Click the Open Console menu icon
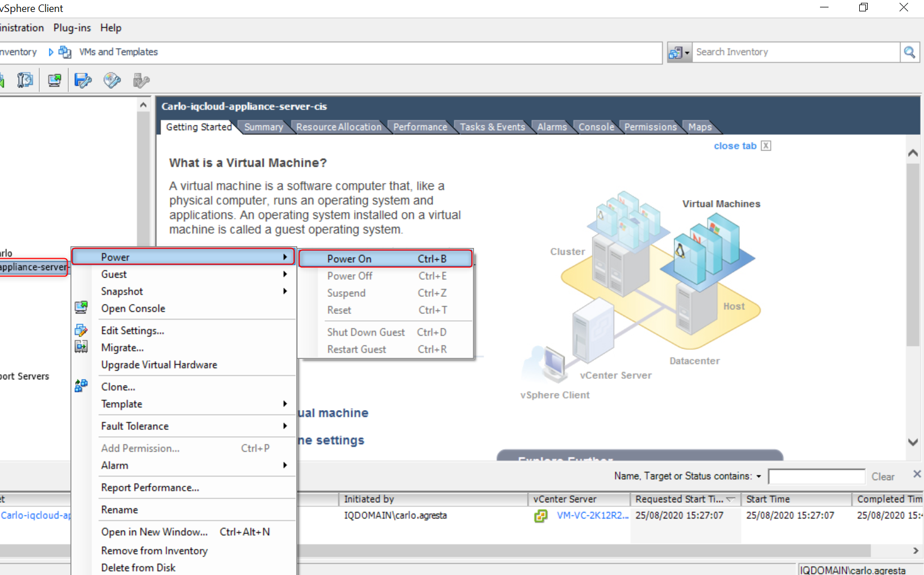 pos(81,308)
